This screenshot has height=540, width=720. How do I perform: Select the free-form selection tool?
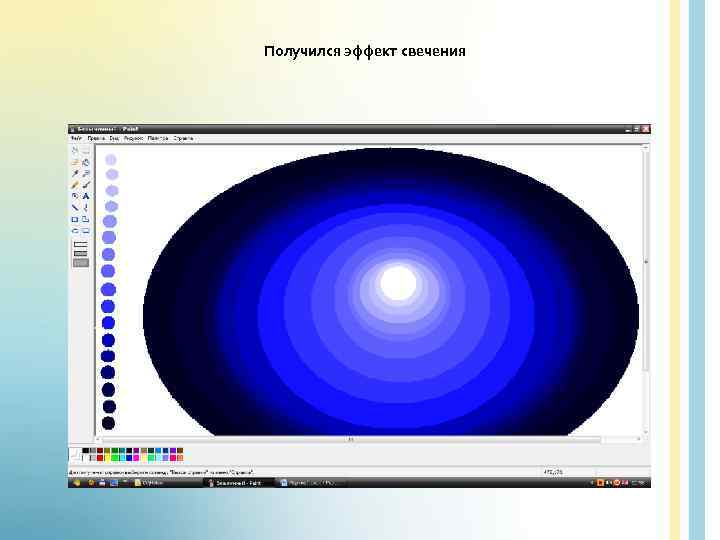tap(75, 151)
